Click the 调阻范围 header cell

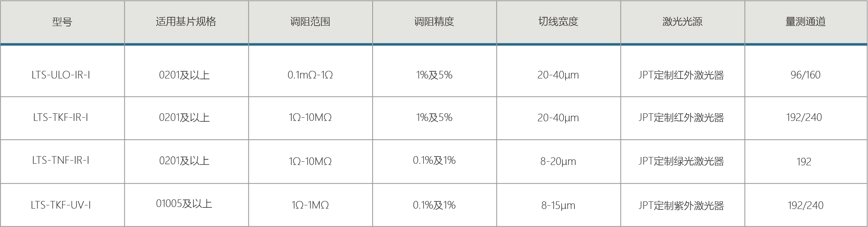pyautogui.click(x=310, y=22)
